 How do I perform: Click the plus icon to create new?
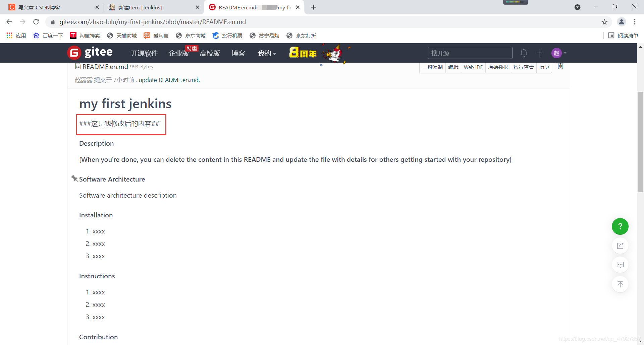pos(540,53)
